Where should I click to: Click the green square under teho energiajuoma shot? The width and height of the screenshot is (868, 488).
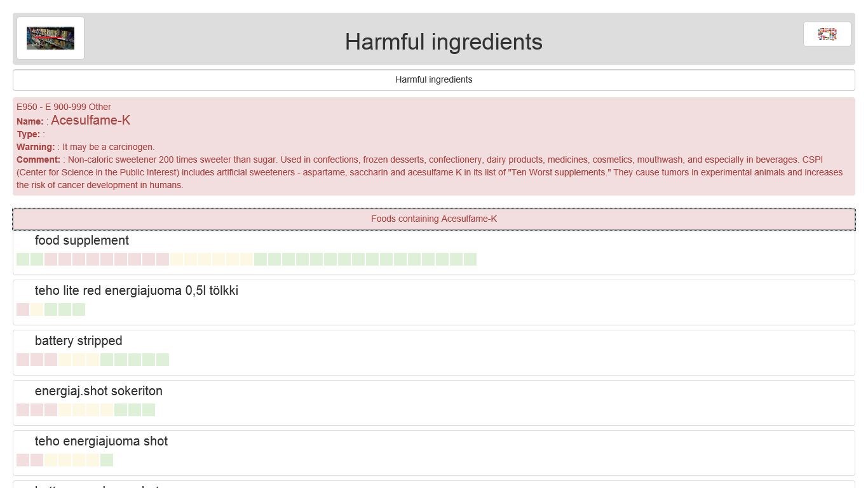click(107, 460)
